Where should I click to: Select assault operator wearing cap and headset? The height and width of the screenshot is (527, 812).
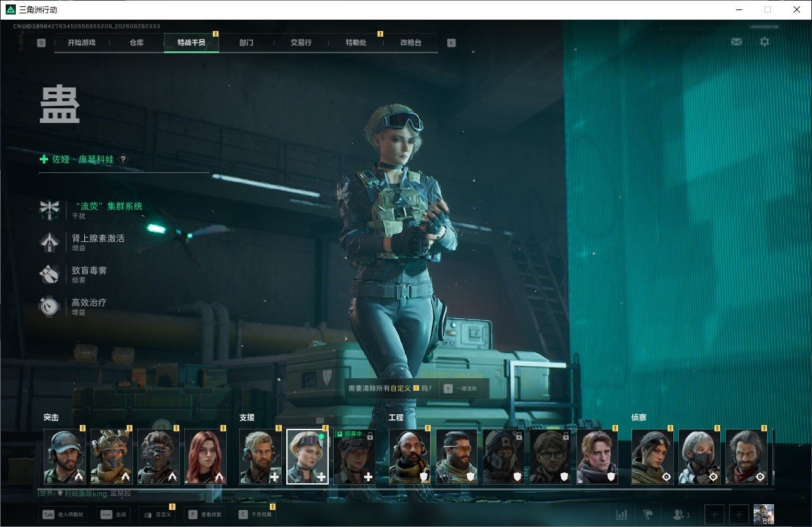[x=65, y=457]
